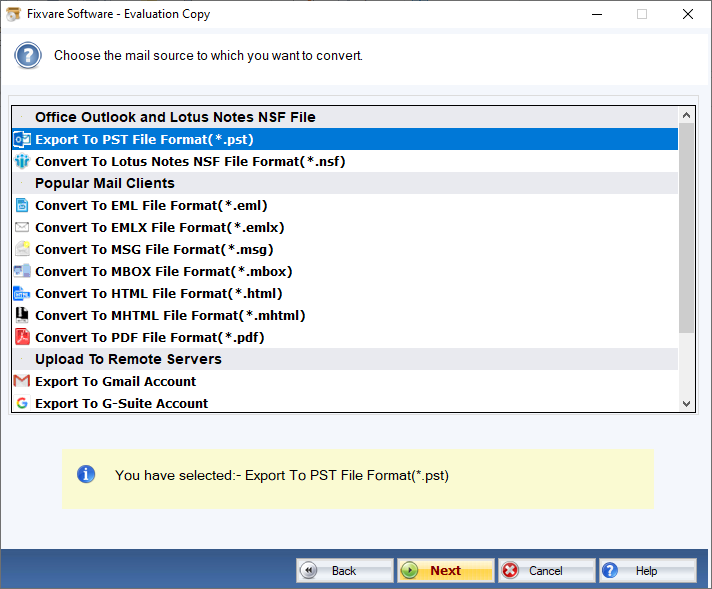Pick Convert To MSG File Format

(345, 249)
